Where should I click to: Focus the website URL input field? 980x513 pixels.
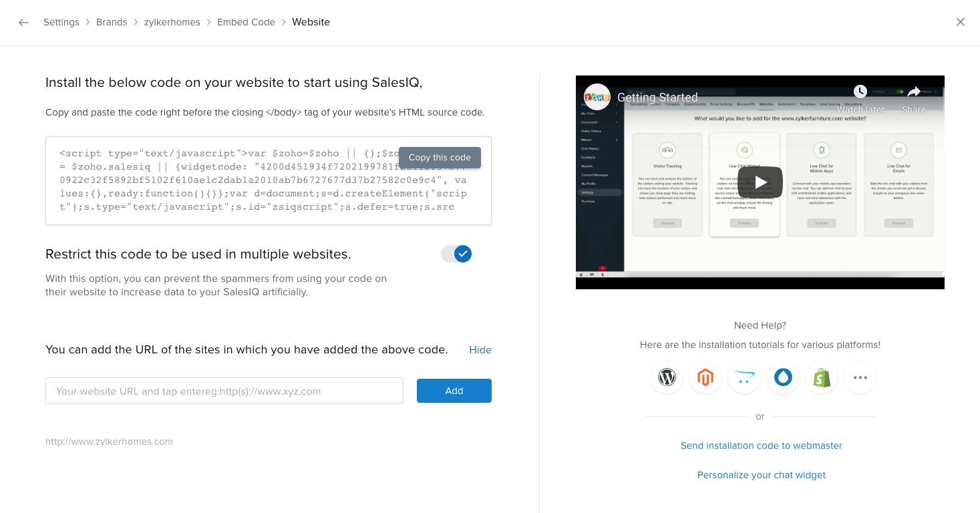point(224,391)
